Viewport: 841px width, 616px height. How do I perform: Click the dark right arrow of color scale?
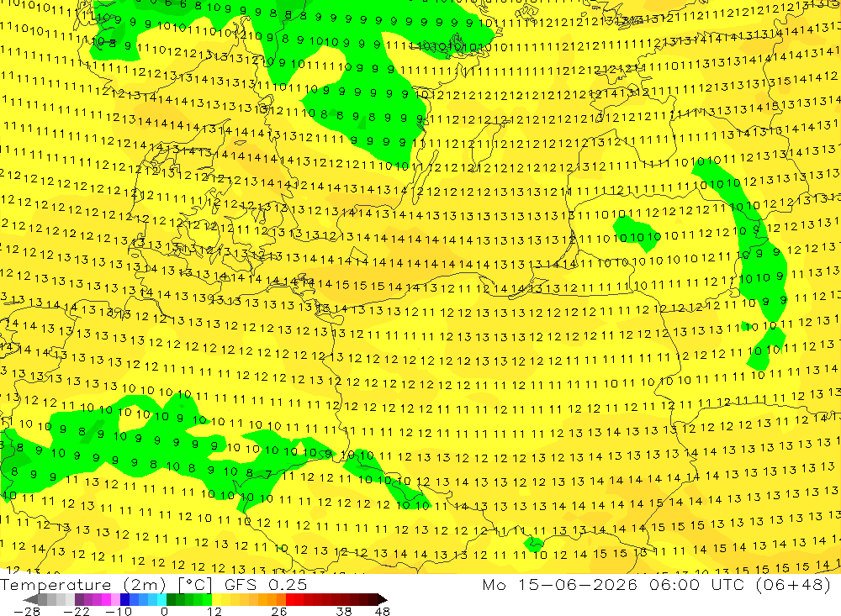(383, 599)
